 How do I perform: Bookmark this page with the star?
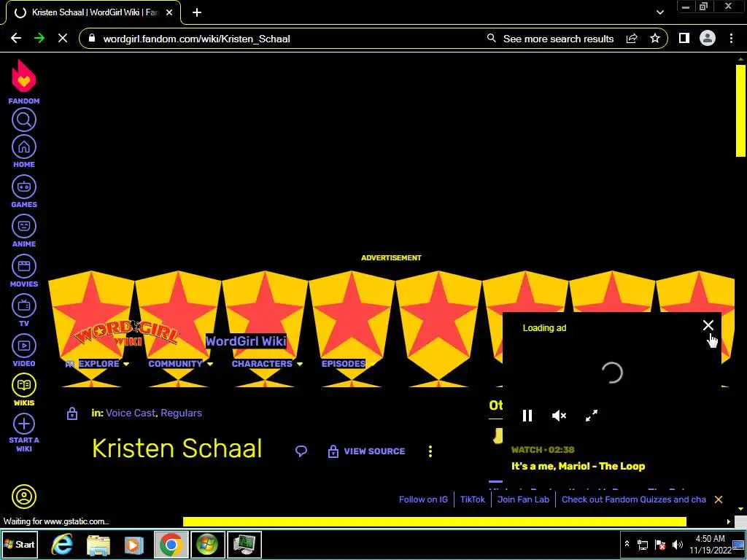coord(655,39)
